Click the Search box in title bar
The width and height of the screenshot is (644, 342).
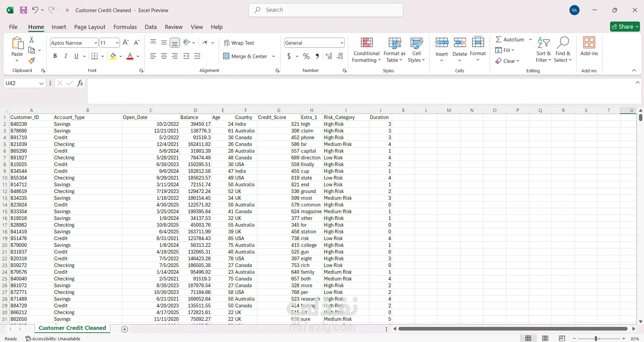326,10
